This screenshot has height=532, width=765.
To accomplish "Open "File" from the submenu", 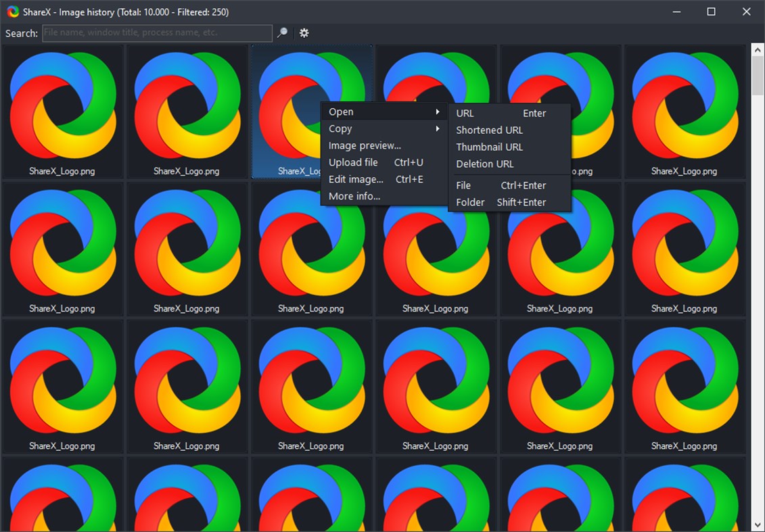I will (x=463, y=185).
